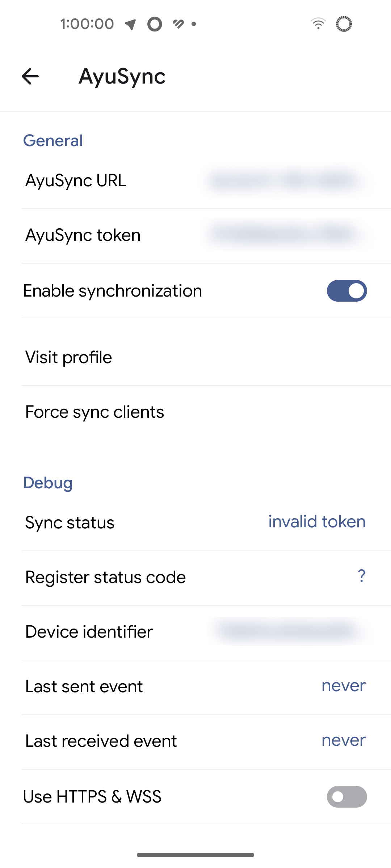The image size is (391, 868).
Task: Tap the circle ring status bar icon
Action: pyautogui.click(x=155, y=24)
